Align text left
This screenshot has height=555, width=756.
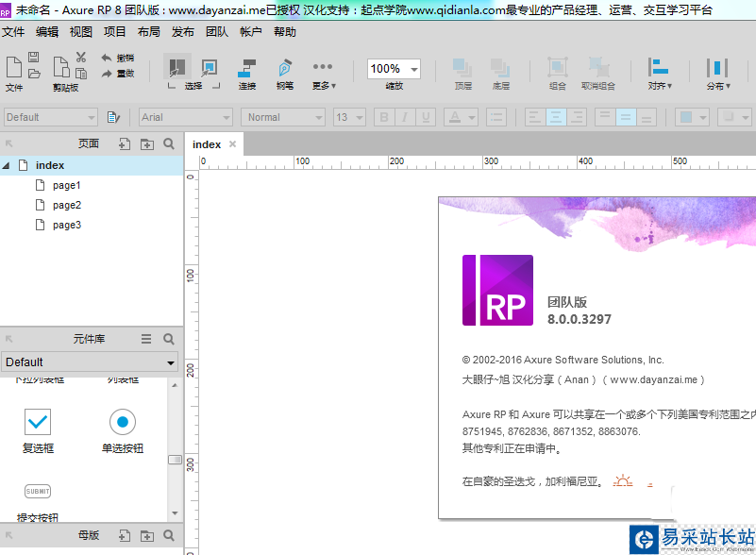(x=535, y=117)
